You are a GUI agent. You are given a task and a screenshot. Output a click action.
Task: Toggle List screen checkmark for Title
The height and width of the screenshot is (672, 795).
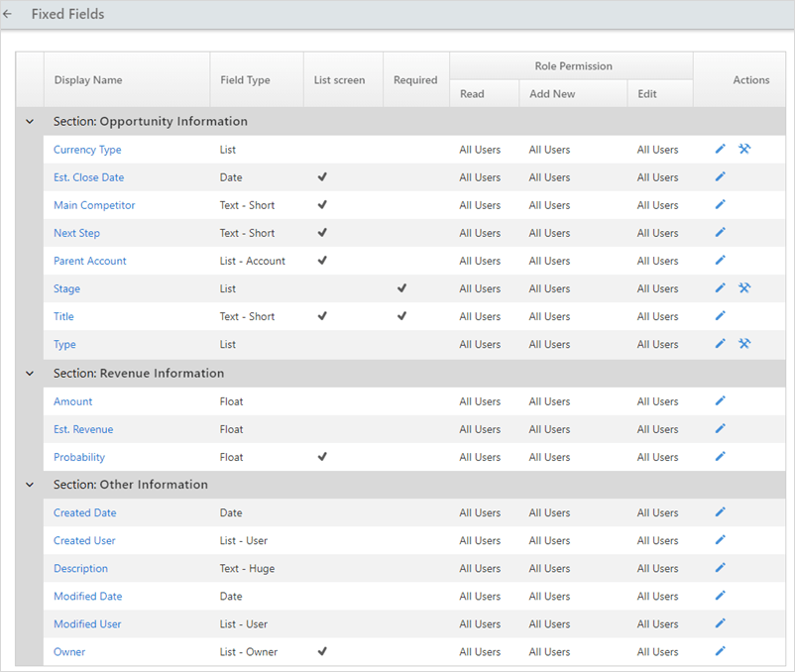[322, 316]
